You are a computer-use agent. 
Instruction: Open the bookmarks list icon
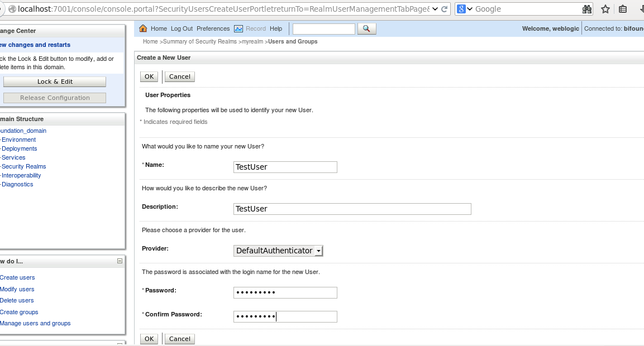(x=623, y=9)
